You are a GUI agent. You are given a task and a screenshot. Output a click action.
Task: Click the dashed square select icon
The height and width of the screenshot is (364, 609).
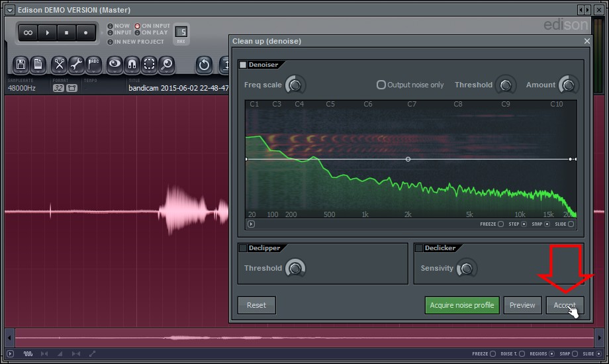pos(150,64)
